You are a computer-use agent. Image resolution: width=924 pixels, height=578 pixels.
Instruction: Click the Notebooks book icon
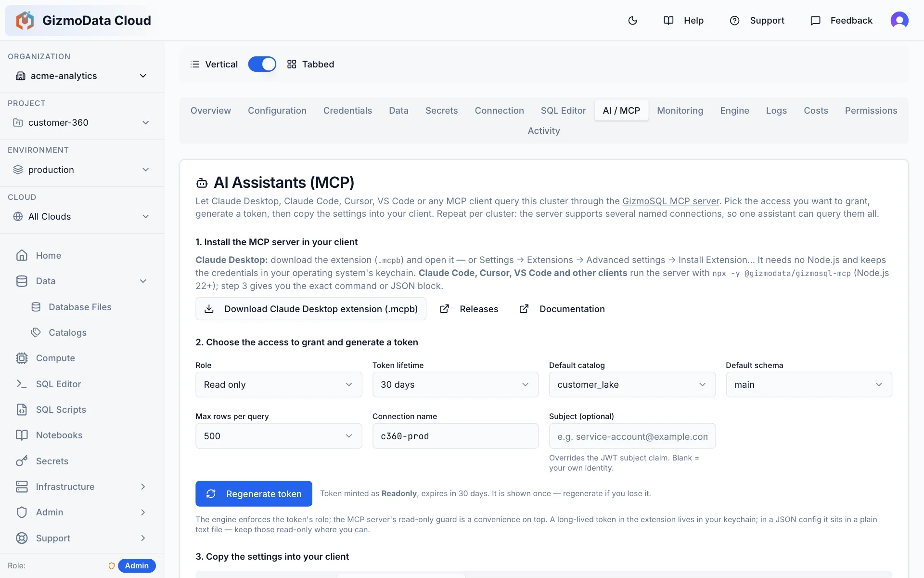coord(22,435)
